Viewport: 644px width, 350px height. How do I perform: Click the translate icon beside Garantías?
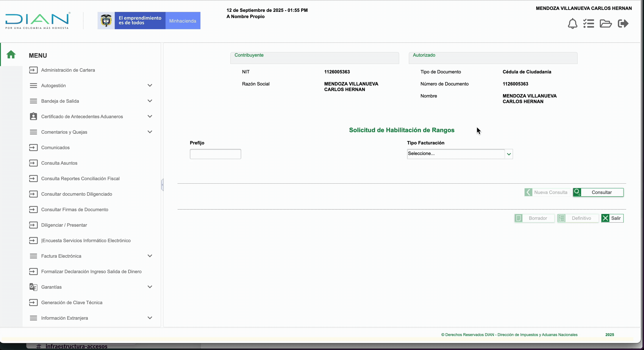point(33,287)
